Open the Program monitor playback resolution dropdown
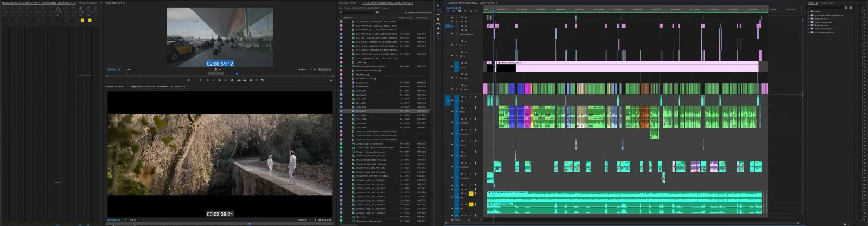Image resolution: width=868 pixels, height=226 pixels. [x=303, y=220]
